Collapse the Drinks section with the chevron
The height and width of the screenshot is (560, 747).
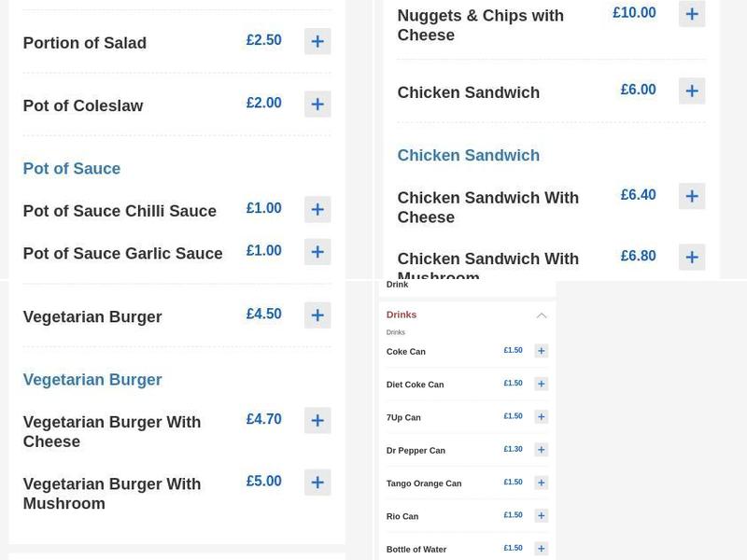542,315
